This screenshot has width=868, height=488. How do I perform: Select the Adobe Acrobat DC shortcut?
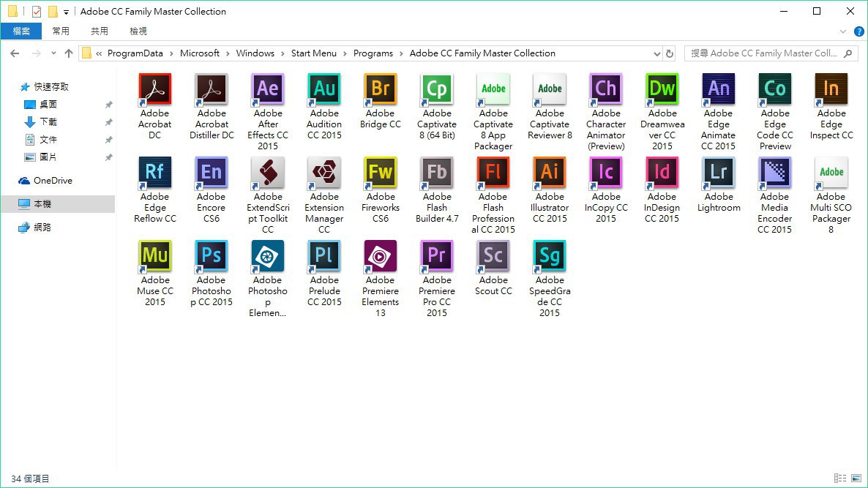point(155,89)
